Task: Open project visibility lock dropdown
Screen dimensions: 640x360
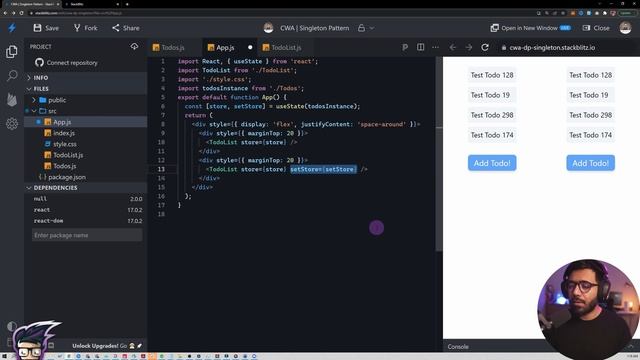Action: (366, 28)
